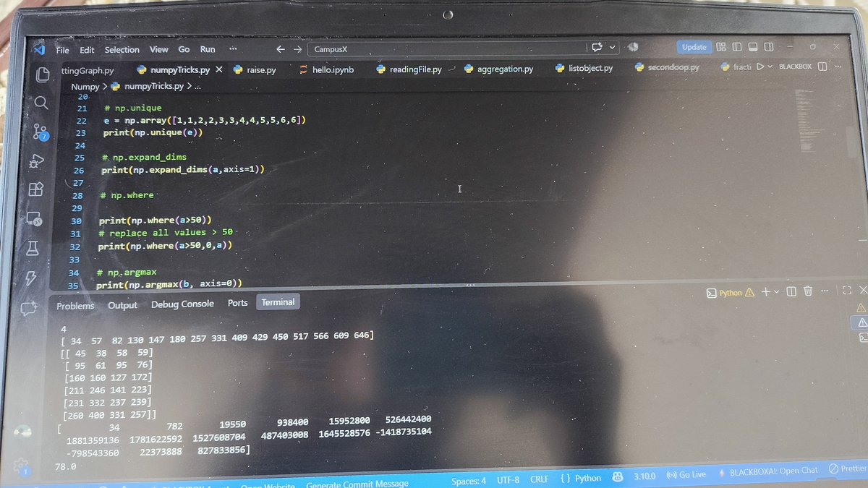Switch to raise.py editor tab
868x488 pixels.
[255, 70]
